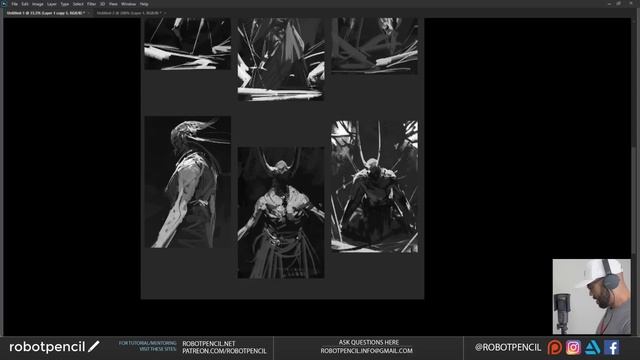Close the Untitled-2 document tab
640x360 pixels.
tap(165, 13)
